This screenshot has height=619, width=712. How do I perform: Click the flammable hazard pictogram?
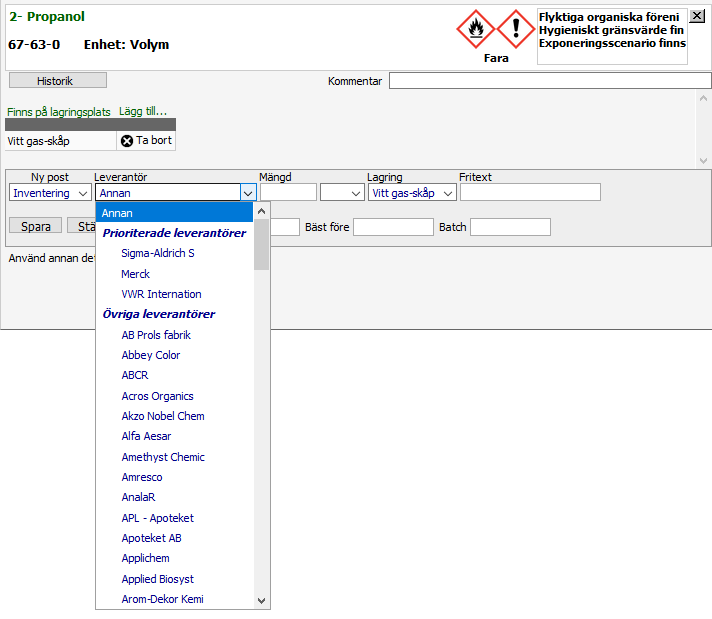[x=475, y=29]
